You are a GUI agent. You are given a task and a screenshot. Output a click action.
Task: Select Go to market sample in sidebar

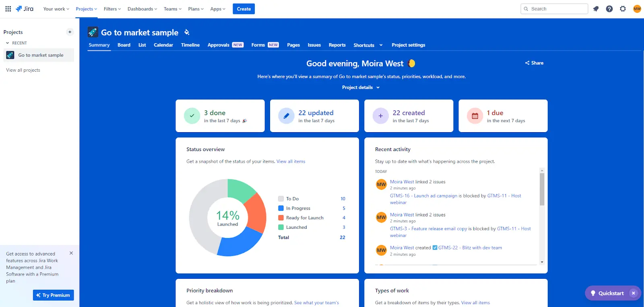[x=39, y=55]
